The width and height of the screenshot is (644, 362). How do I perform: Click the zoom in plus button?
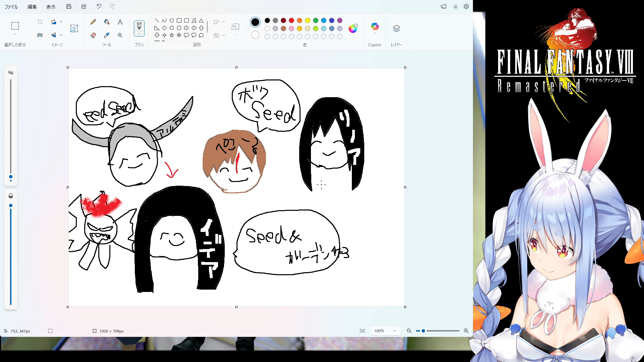pyautogui.click(x=466, y=331)
